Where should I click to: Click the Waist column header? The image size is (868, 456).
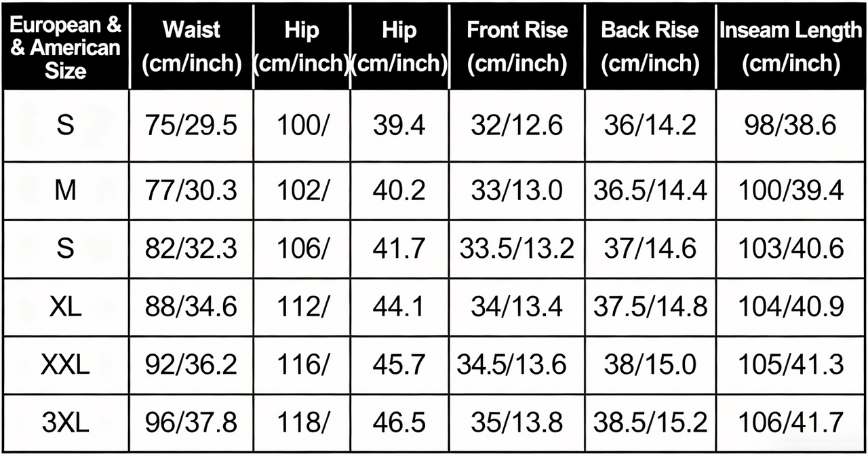coord(192,46)
